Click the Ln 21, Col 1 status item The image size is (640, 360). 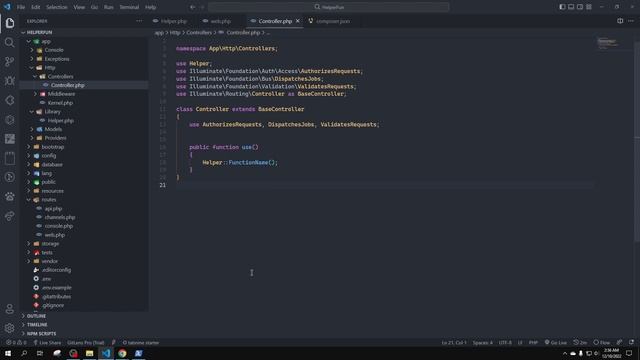pos(454,342)
